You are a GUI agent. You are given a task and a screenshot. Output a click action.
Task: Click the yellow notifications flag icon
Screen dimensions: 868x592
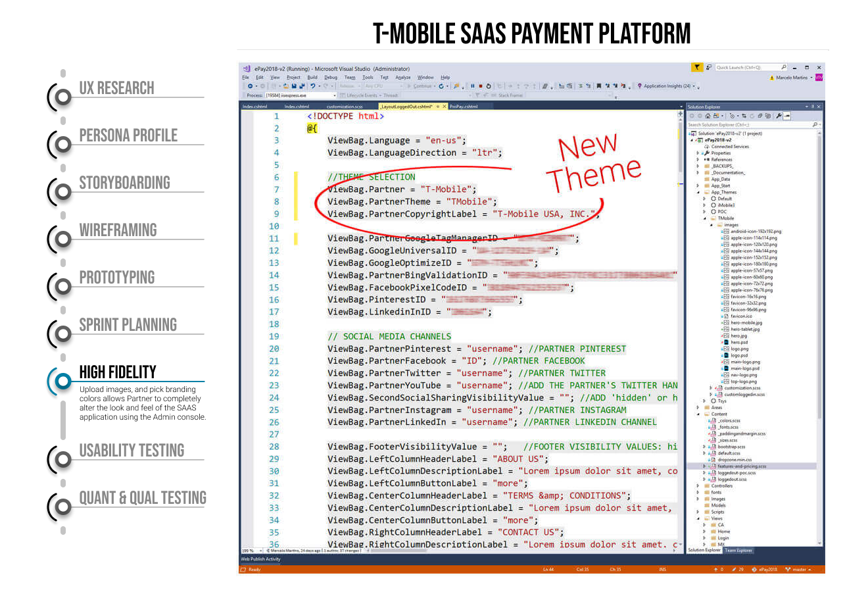(697, 67)
